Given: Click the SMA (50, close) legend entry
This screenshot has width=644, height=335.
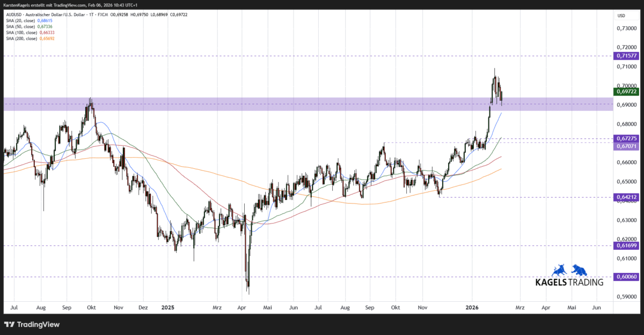Looking at the screenshot, I should (x=27, y=26).
